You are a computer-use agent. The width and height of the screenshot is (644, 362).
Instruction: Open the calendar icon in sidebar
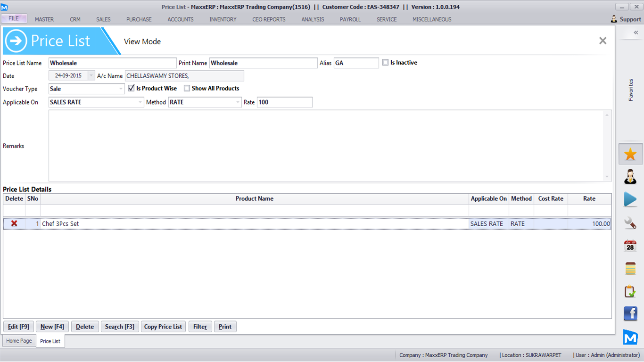coord(630,246)
